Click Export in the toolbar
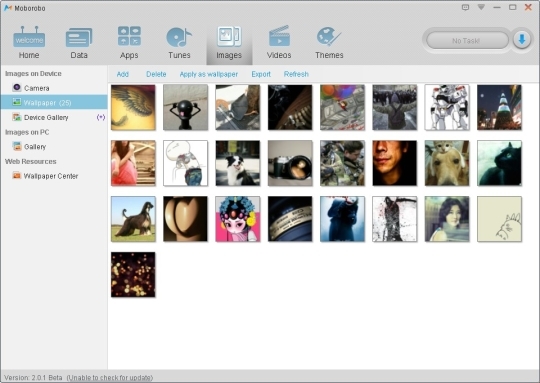Screen dimensions: 540x383 [x=261, y=74]
